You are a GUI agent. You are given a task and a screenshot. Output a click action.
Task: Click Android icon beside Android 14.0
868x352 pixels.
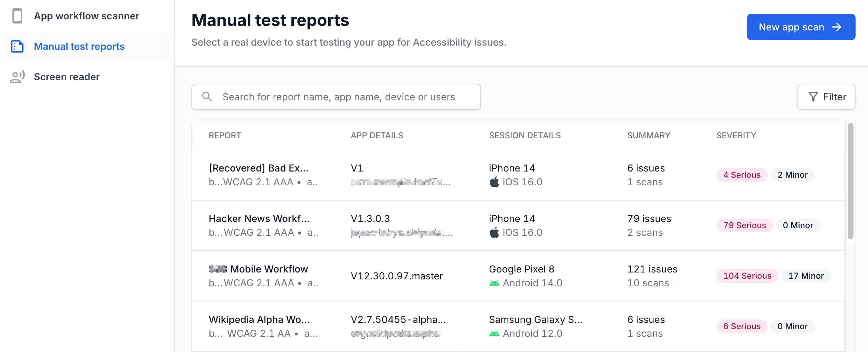(494, 283)
